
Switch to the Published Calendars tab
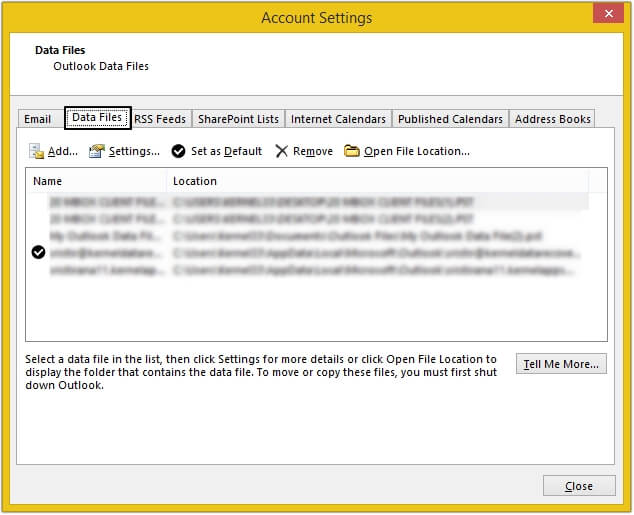(450, 119)
